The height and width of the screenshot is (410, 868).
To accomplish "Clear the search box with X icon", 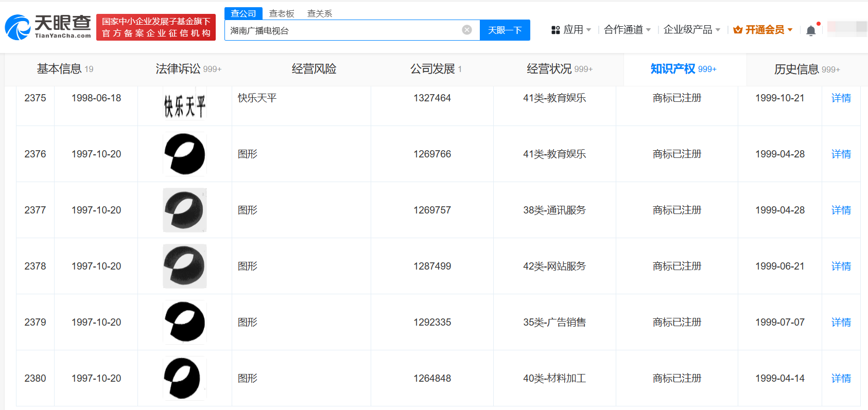I will (x=467, y=30).
